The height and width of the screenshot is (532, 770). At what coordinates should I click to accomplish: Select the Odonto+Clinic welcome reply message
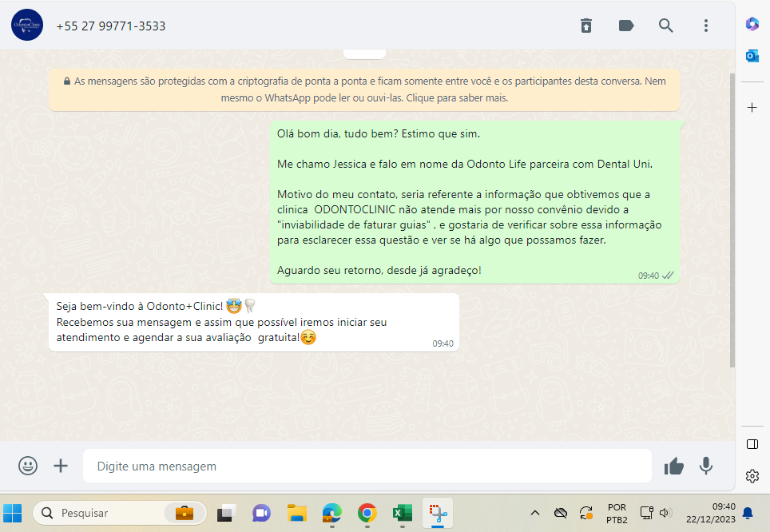click(x=254, y=322)
